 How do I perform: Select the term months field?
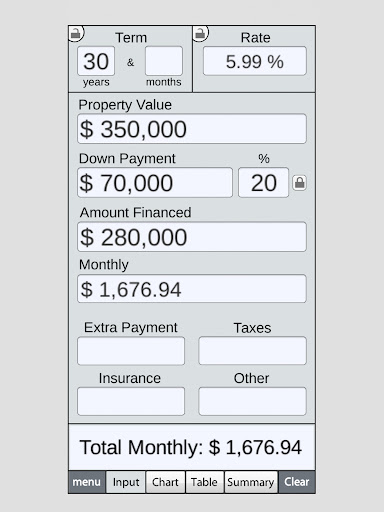(x=164, y=61)
